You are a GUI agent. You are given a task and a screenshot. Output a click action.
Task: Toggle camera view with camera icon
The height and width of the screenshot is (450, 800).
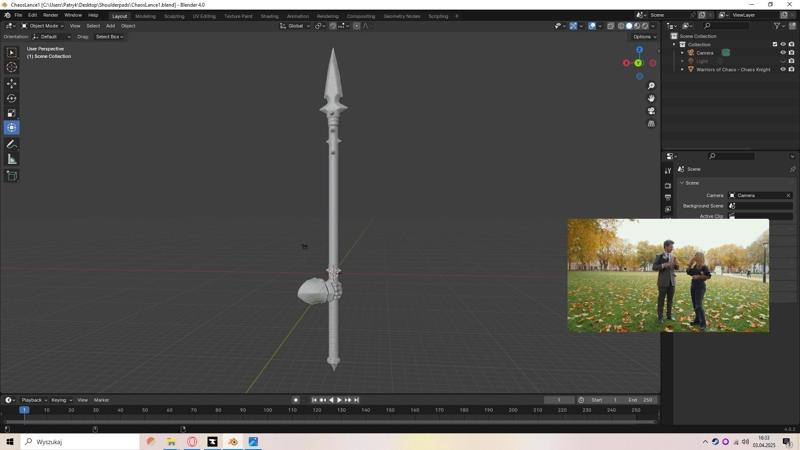tap(651, 111)
